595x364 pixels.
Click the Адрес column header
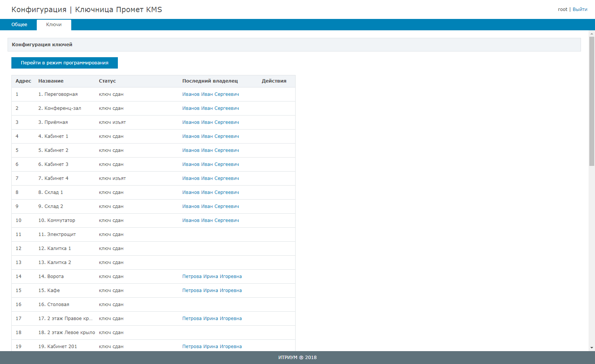pos(23,81)
